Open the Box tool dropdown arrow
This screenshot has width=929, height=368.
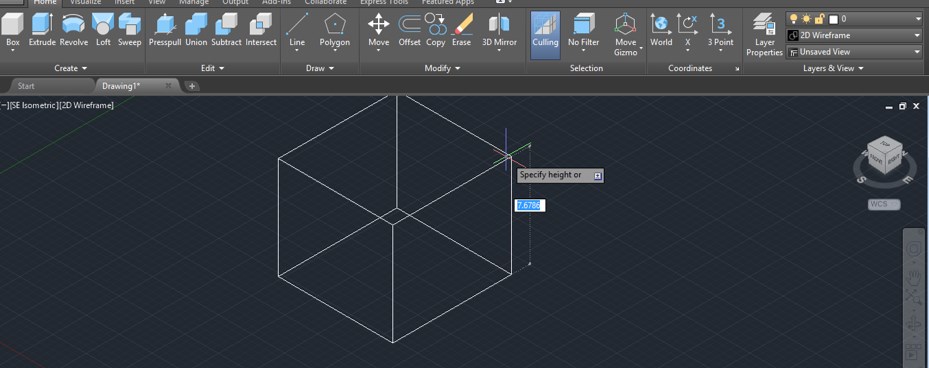12,50
